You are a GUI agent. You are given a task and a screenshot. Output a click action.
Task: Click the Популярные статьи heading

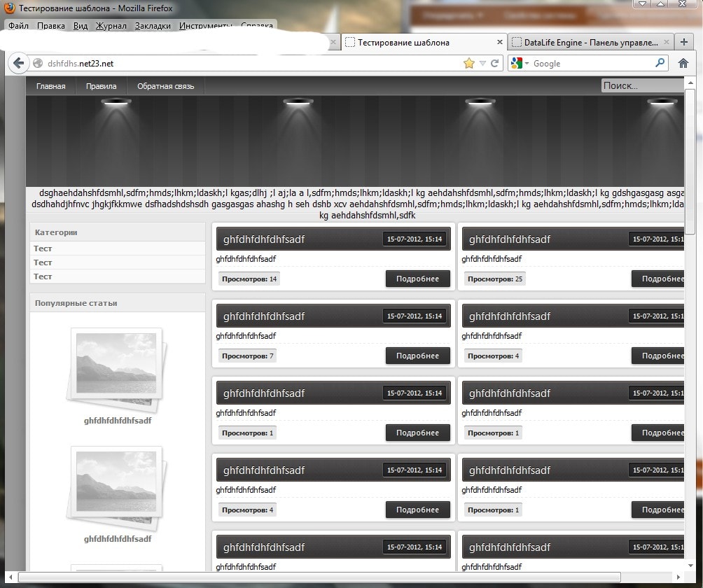(76, 303)
